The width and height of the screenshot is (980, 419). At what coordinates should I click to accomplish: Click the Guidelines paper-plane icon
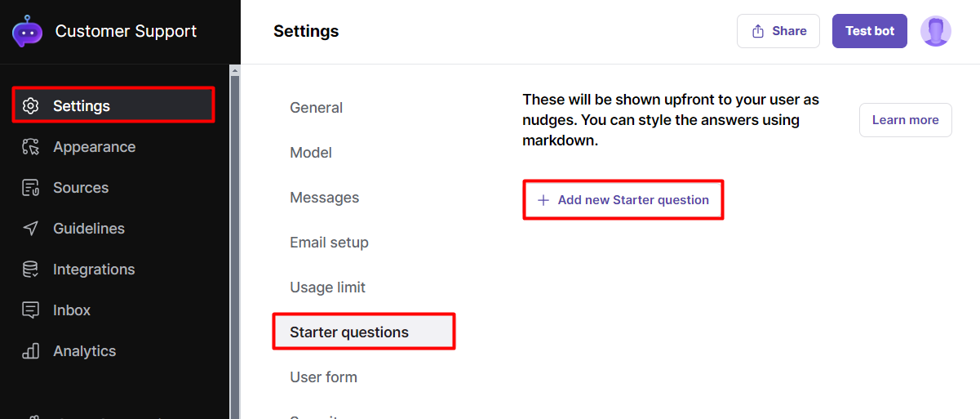tap(31, 229)
